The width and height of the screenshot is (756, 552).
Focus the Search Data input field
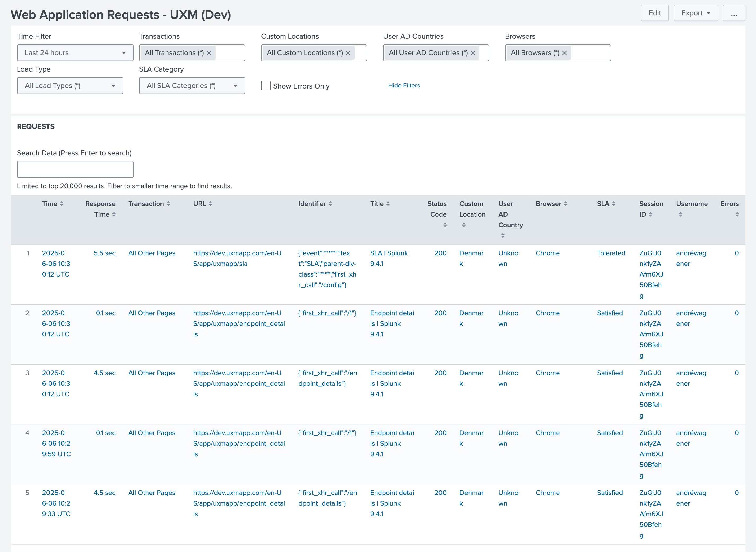[75, 170]
